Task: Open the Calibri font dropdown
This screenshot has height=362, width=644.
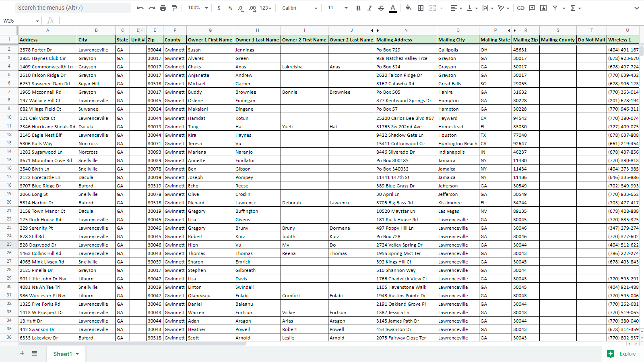Action: [x=300, y=8]
